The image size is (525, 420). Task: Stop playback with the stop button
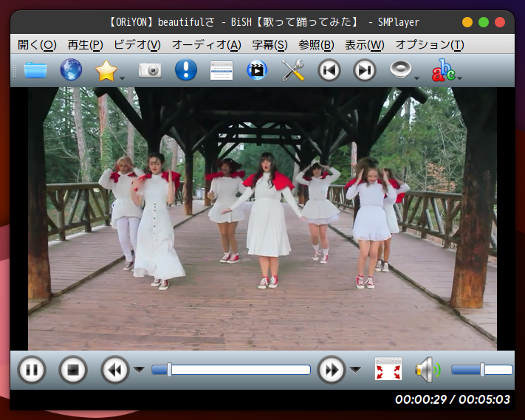coord(73,370)
